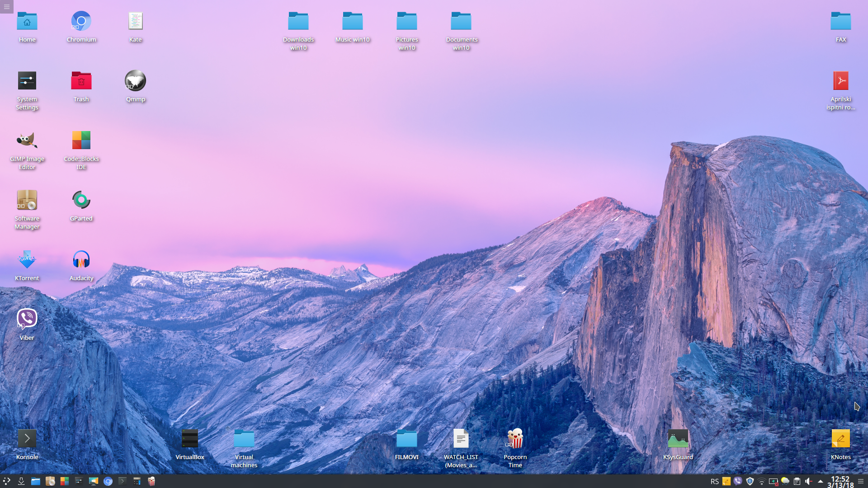Open the desktop toolbox menu at top-left
The height and width of the screenshot is (488, 868).
pos(6,6)
